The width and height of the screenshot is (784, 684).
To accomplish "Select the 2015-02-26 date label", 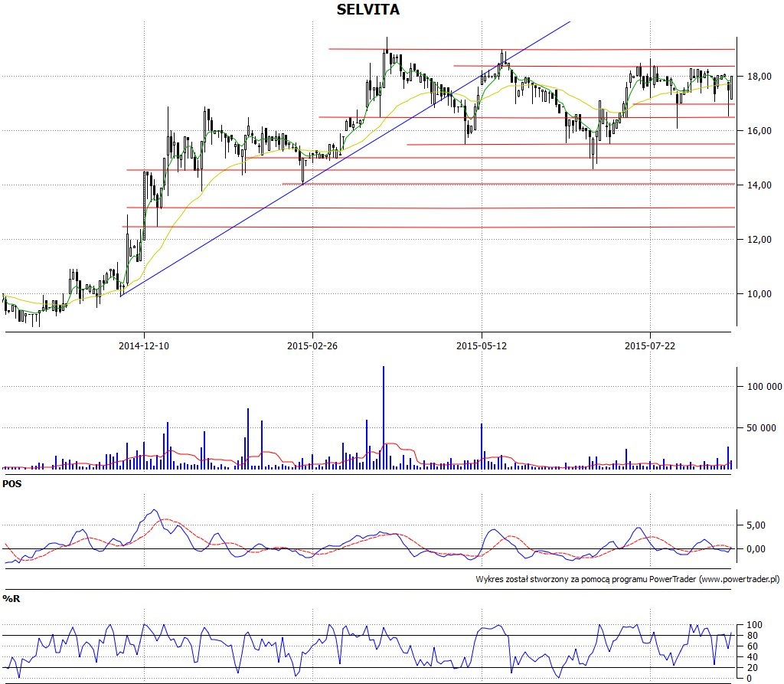I will click(312, 345).
